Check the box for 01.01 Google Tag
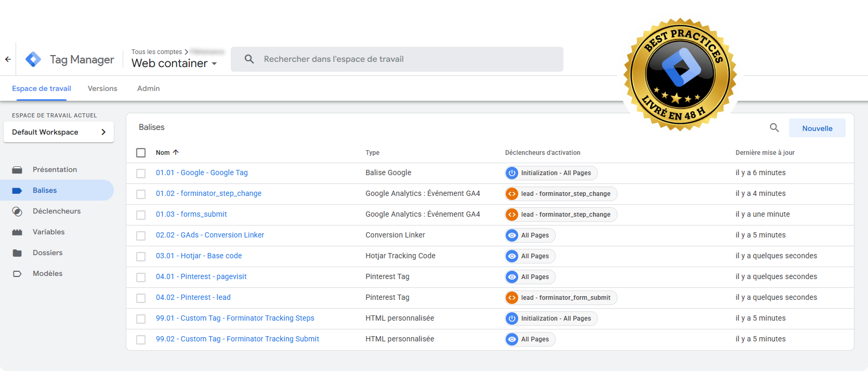Viewport: 868px width, 371px height. (141, 173)
